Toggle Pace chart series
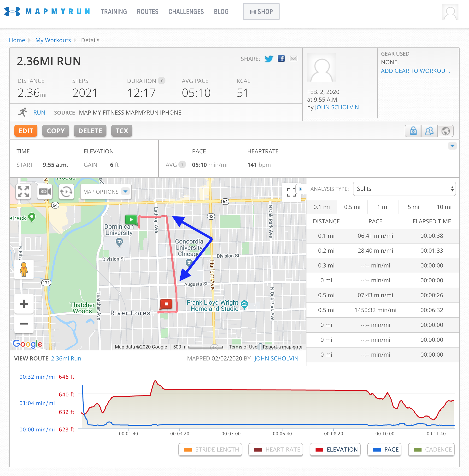Image resolution: width=469 pixels, height=476 pixels. tap(384, 449)
